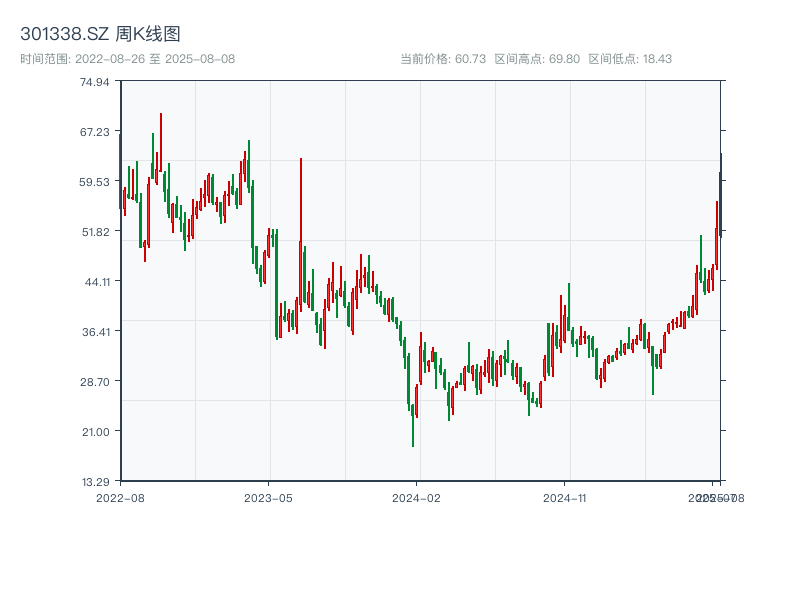Click the 44.11 y-axis price label
Viewport: 800px width, 600px height.
(x=95, y=282)
